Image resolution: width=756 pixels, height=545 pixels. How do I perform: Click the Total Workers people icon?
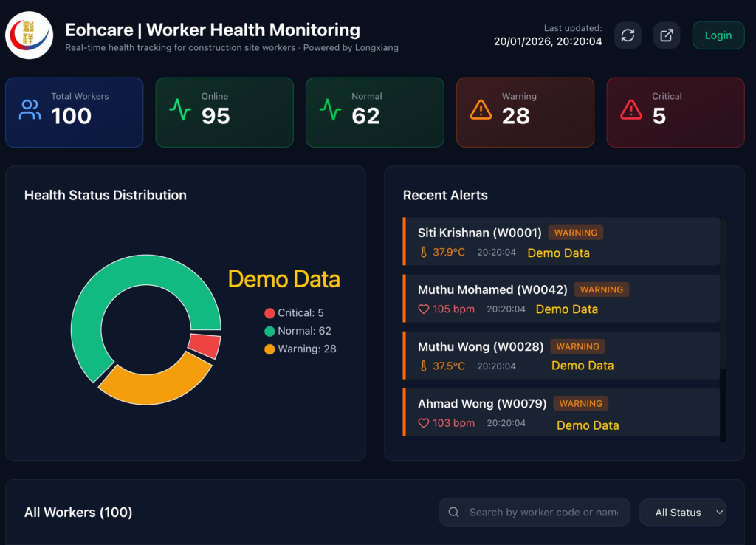click(30, 111)
